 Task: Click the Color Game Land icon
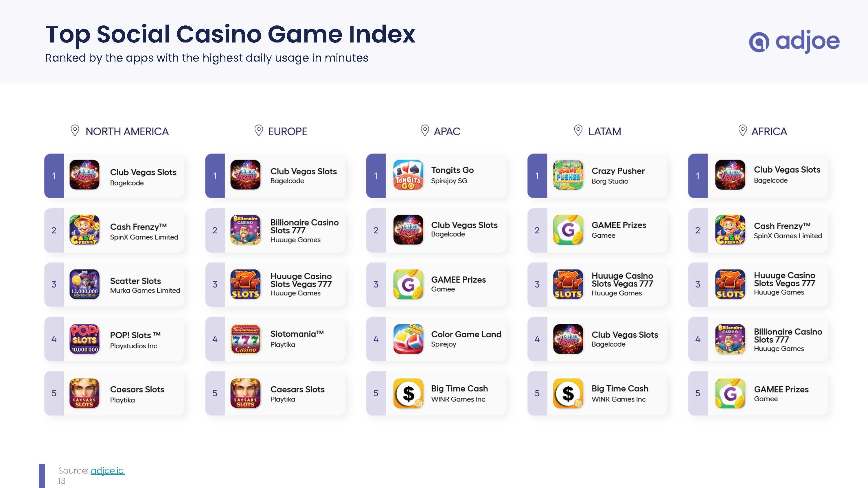click(x=408, y=339)
